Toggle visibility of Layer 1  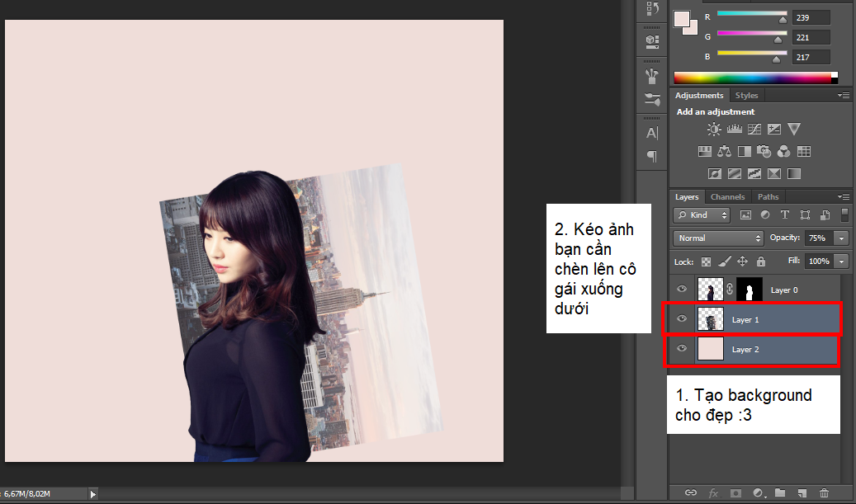click(682, 319)
